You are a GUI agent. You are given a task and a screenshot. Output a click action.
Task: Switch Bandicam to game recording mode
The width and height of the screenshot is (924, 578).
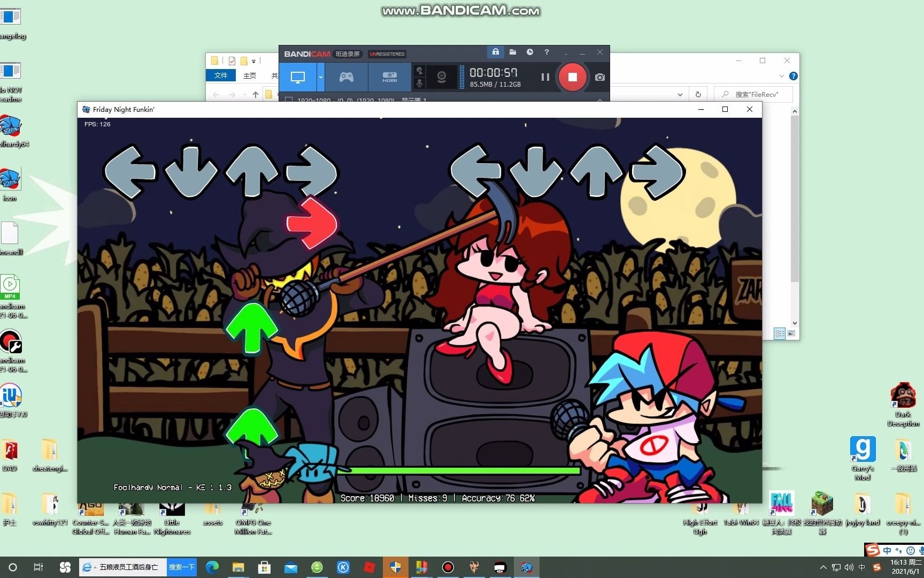pyautogui.click(x=346, y=77)
